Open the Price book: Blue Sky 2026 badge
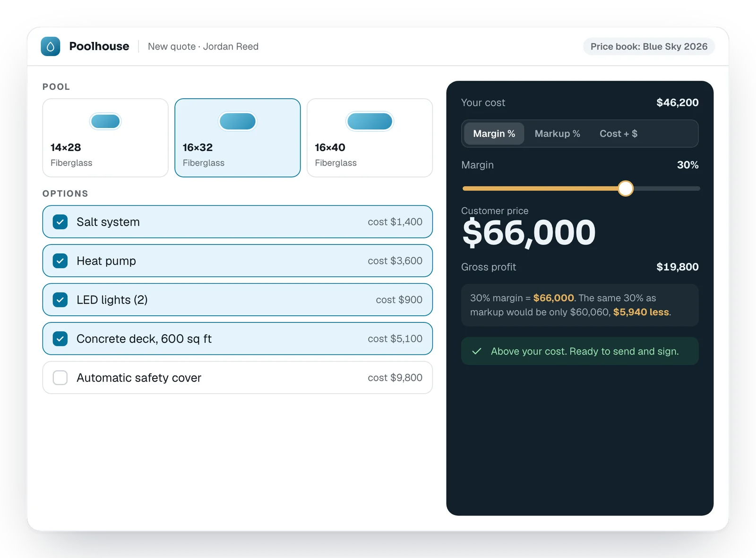 (x=649, y=46)
